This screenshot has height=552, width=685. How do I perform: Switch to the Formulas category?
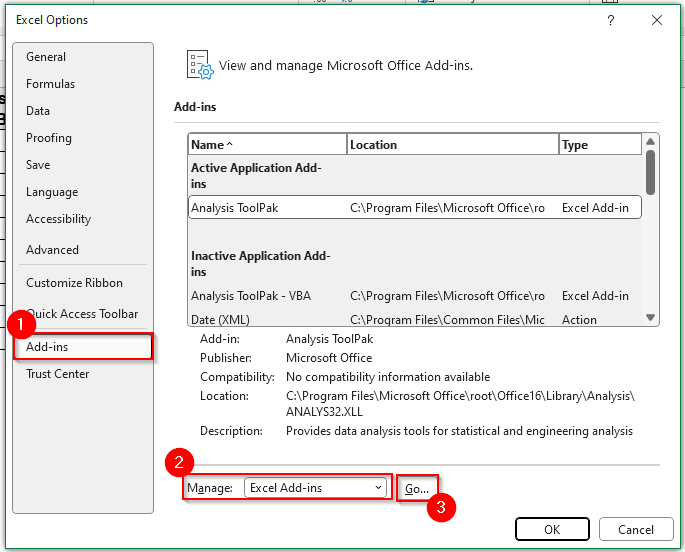click(x=50, y=84)
